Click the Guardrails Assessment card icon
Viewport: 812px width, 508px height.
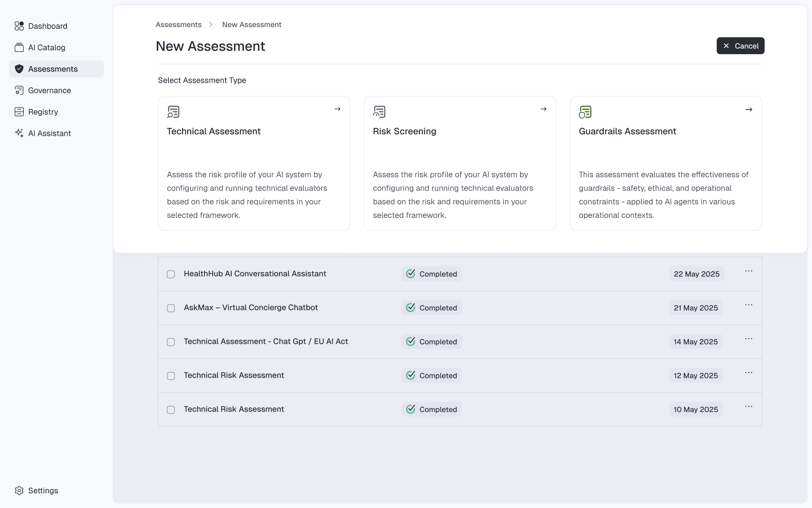point(585,112)
